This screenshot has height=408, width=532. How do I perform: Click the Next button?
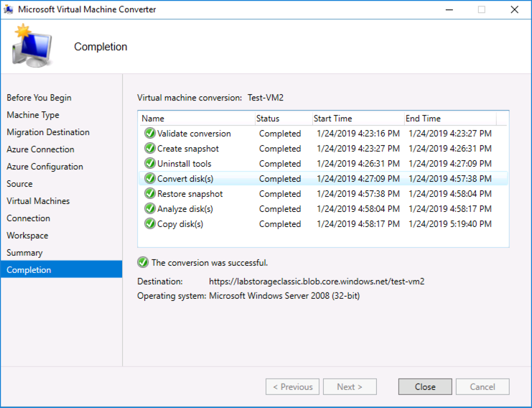pyautogui.click(x=350, y=386)
